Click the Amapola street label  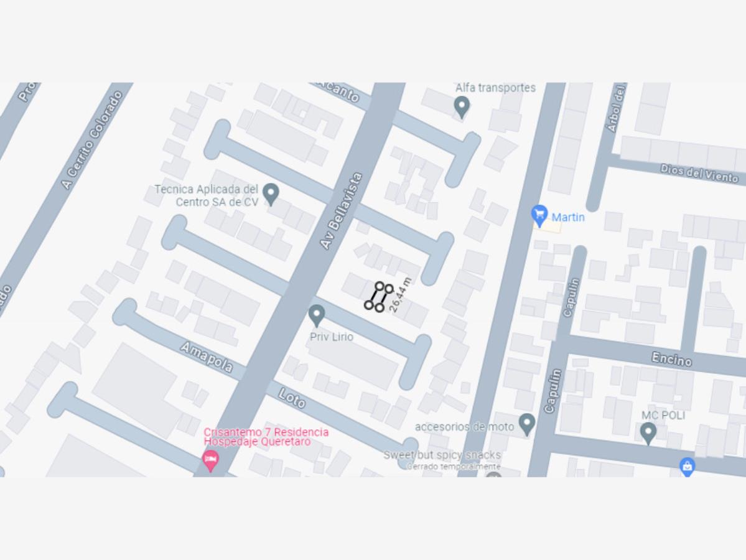(207, 357)
